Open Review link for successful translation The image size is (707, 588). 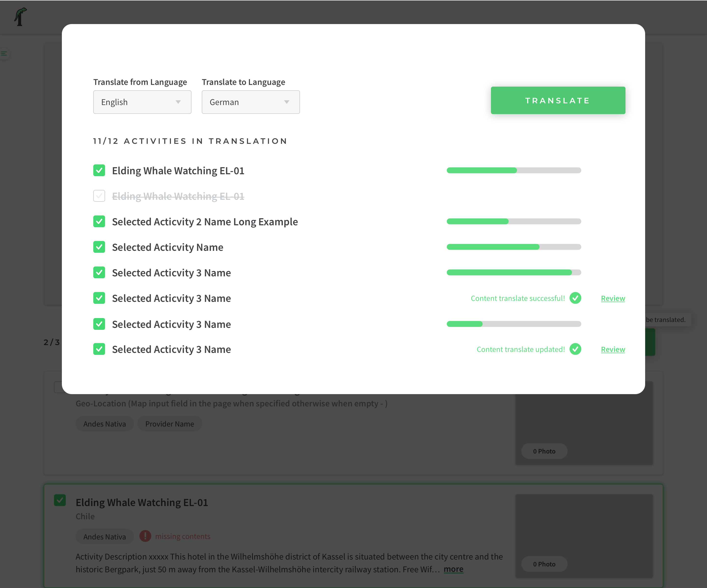click(x=613, y=298)
